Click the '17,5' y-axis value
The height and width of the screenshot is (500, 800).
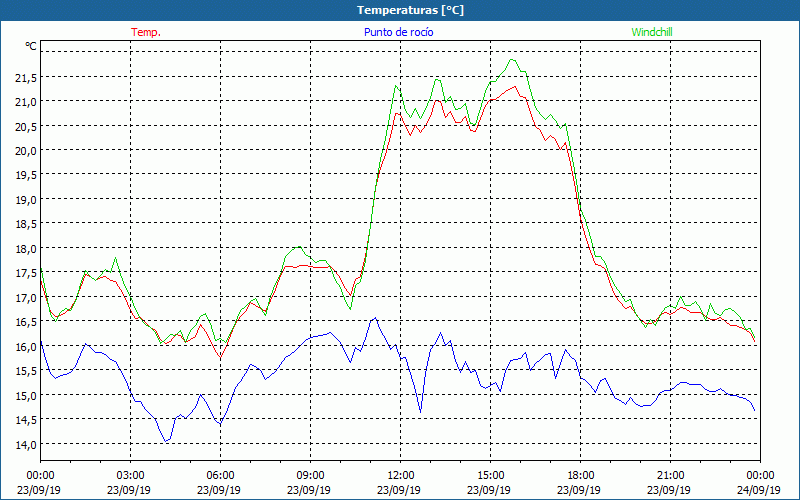pos(26,273)
